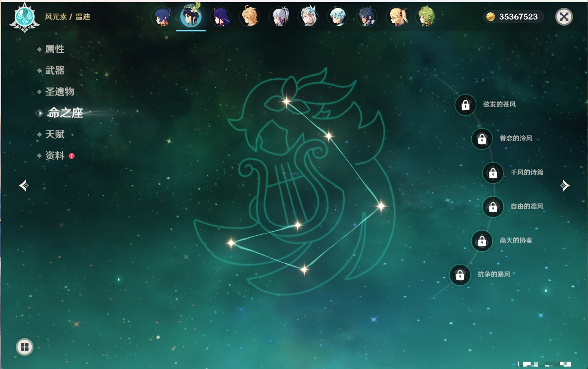Image resolution: width=588 pixels, height=369 pixels.
Task: Open the 属性 attributes tab
Action: pos(55,49)
